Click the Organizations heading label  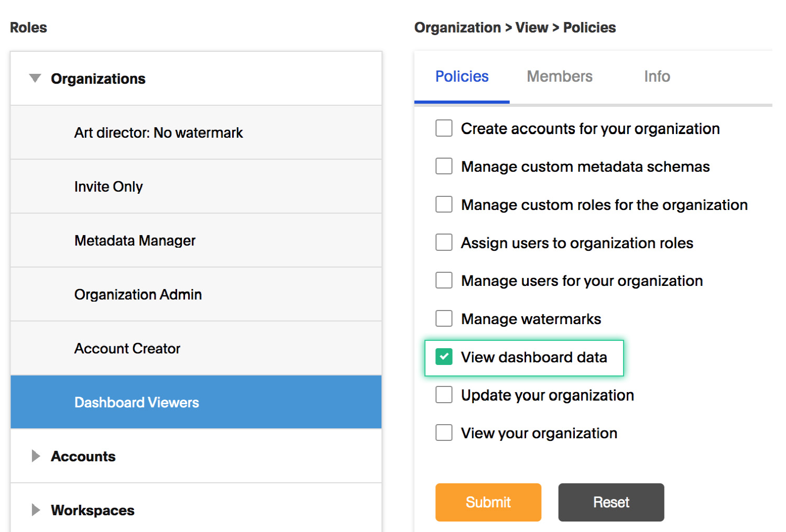(98, 79)
